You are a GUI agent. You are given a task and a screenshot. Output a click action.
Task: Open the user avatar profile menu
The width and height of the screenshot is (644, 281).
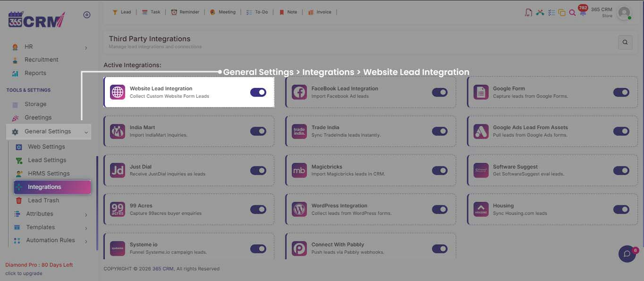[x=624, y=13]
